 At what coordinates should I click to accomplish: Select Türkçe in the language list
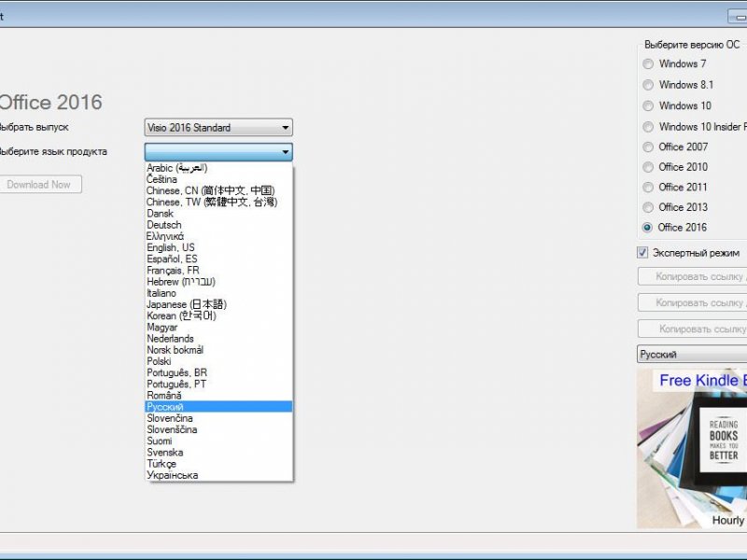(x=218, y=464)
